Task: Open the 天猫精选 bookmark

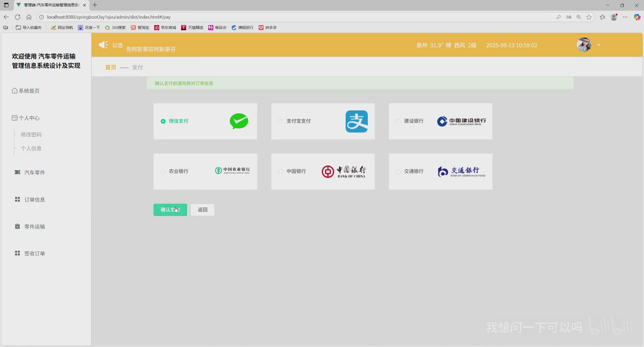Action: pos(193,27)
